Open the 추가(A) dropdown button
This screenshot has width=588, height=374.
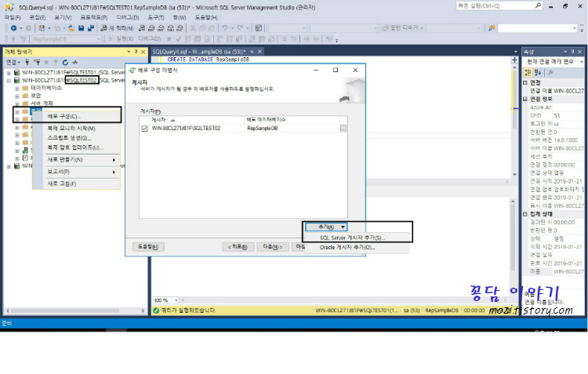pyautogui.click(x=326, y=227)
